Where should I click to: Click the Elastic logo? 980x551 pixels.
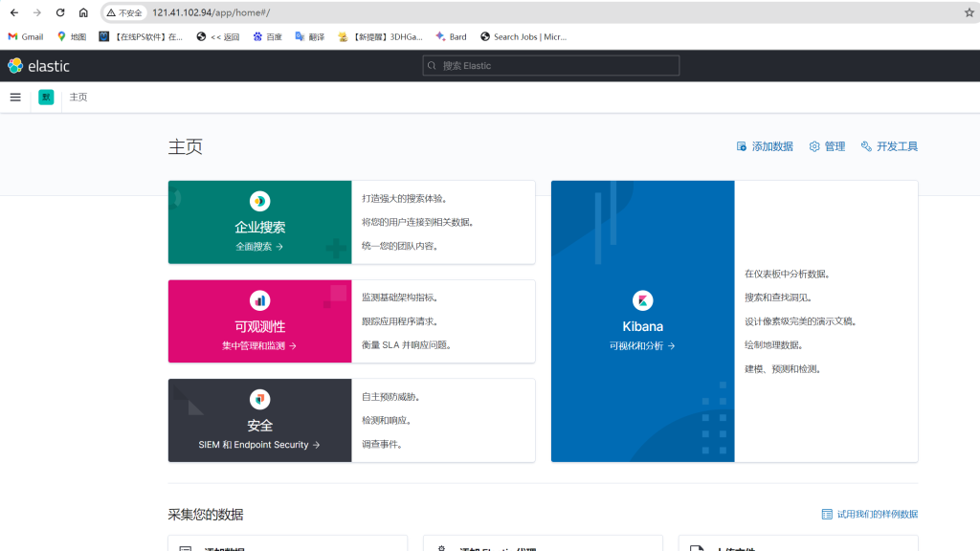click(38, 66)
